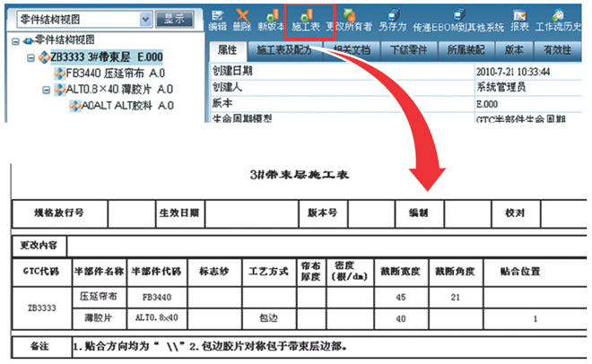The height and width of the screenshot is (364, 592).
Task: Open the 报表 (Report) toolbar icon
Action: coord(519,18)
